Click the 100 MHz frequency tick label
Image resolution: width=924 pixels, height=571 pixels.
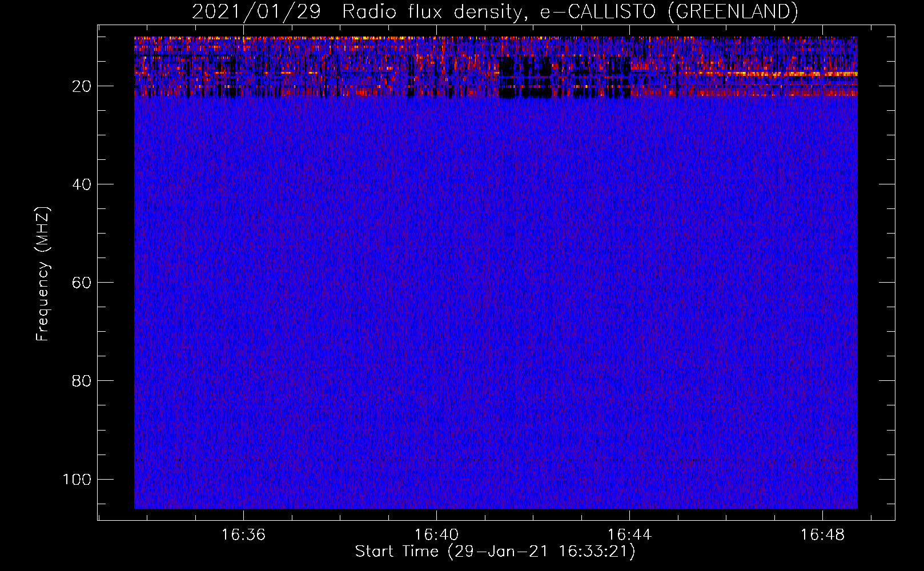point(77,479)
